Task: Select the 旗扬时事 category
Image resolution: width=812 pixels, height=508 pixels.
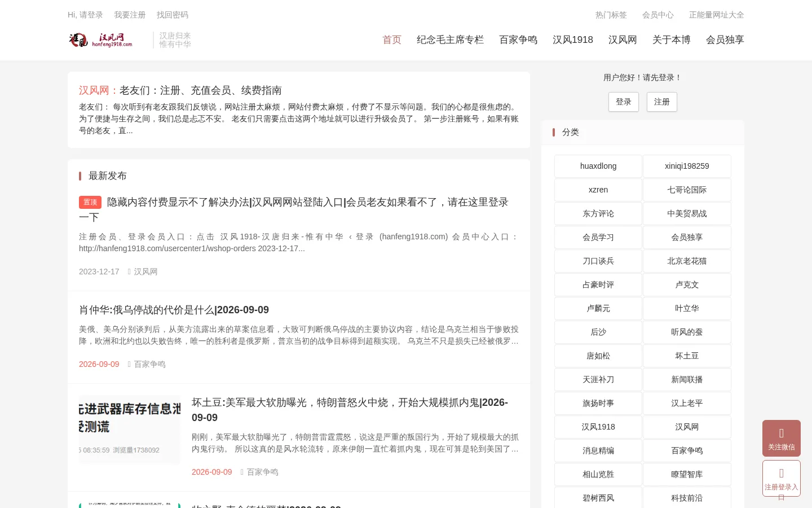Action: (598, 403)
